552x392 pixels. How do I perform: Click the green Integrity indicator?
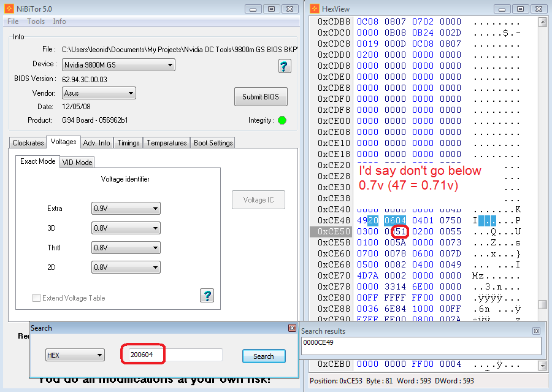coord(282,120)
